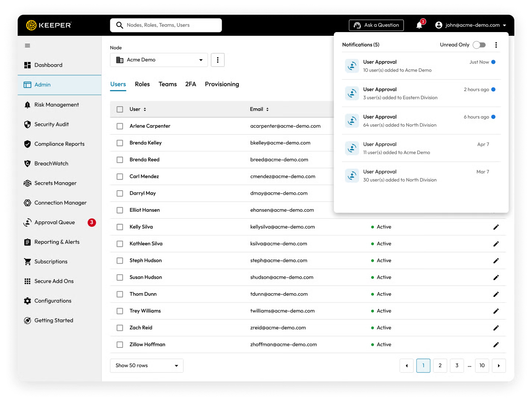The image size is (532, 402).
Task: Open the notifications panel three-dot menu
Action: (496, 45)
